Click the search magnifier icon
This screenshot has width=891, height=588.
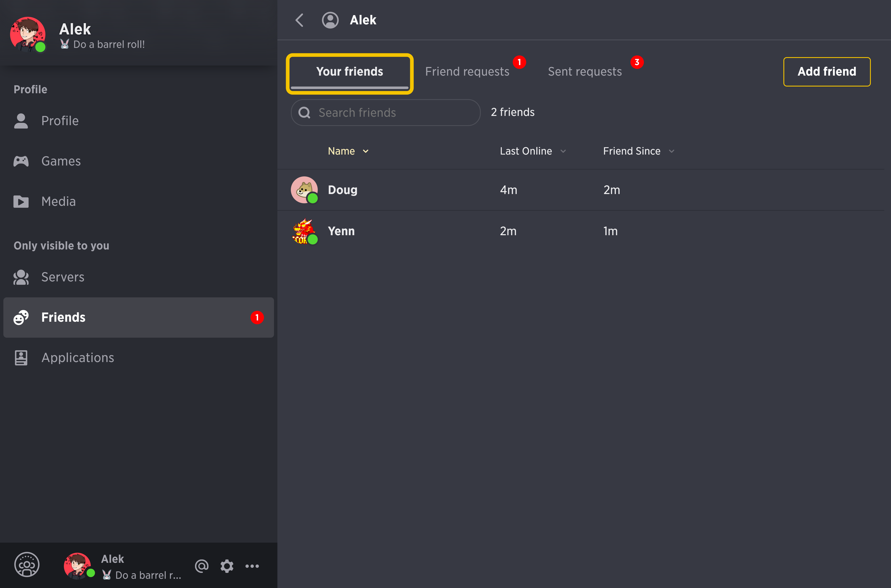(x=304, y=113)
